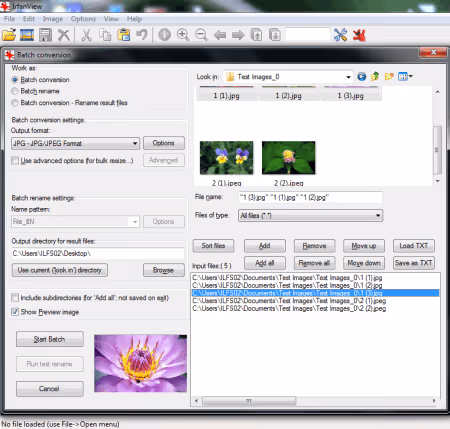Click the Save floppy disk icon
Screen dimensions: 450x429
pyautogui.click(x=45, y=35)
